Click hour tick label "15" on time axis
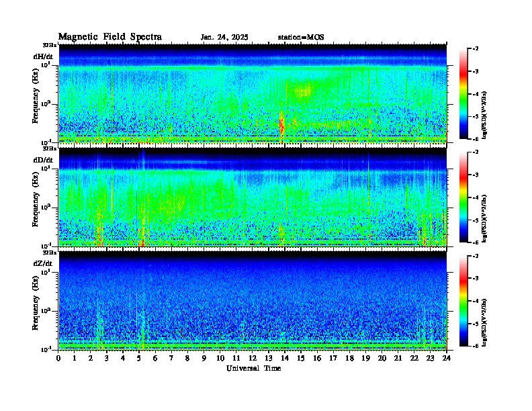532x411 pixels. [x=301, y=358]
